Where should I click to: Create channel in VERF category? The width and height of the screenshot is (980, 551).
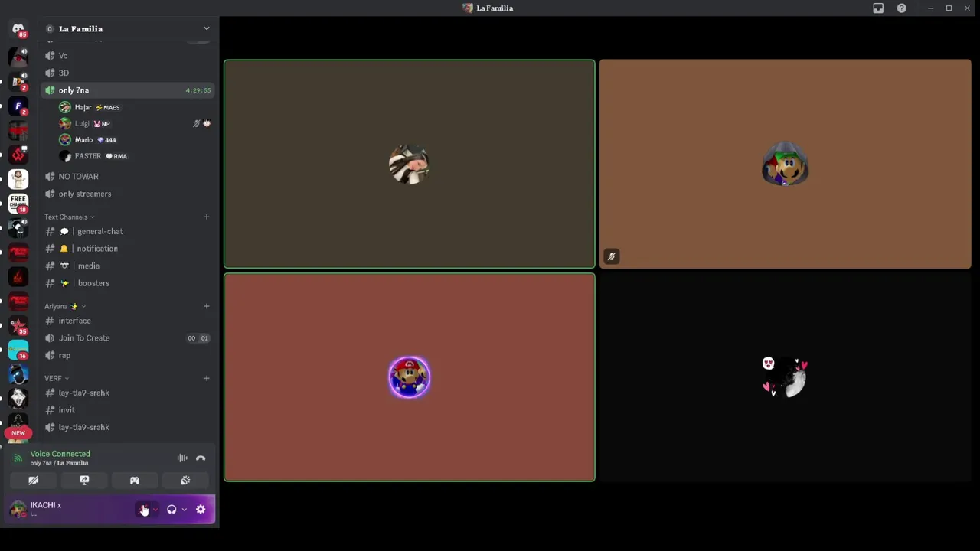(206, 378)
